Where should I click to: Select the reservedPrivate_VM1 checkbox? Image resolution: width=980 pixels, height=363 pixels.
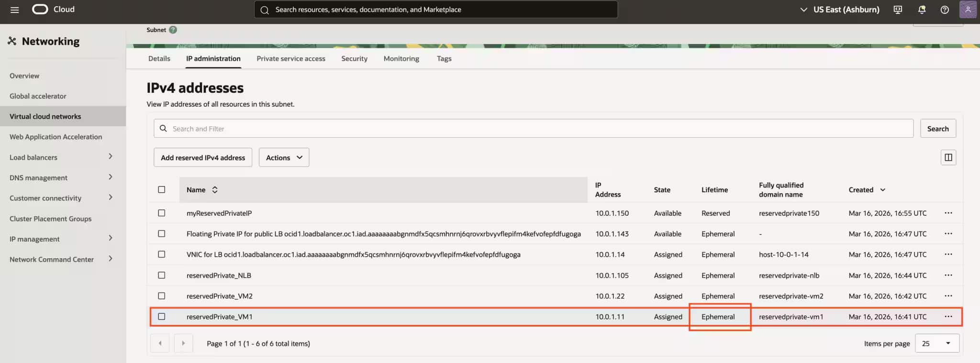162,316
